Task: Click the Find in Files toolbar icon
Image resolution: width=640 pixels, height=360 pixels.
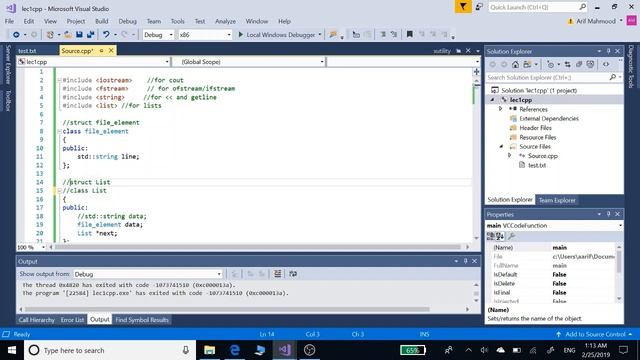Action: pyautogui.click(x=333, y=35)
